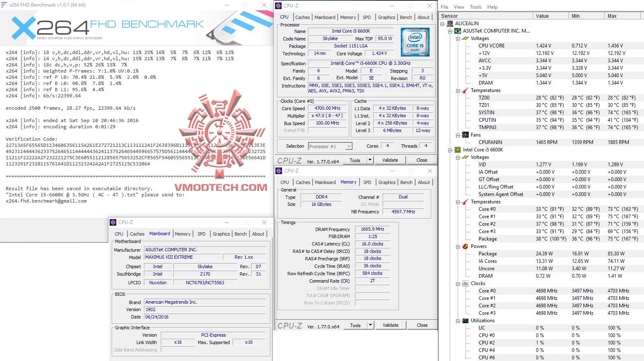Open Memory tab in the mainboard CPU-Z window
Screen dimensions: 644x361
(183, 234)
